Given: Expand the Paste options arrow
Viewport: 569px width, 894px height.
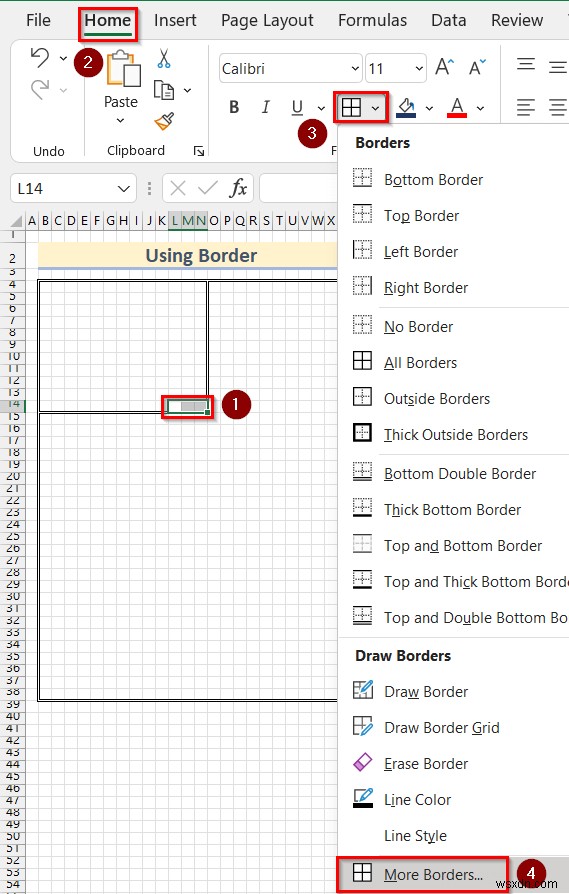Looking at the screenshot, I should pos(120,120).
